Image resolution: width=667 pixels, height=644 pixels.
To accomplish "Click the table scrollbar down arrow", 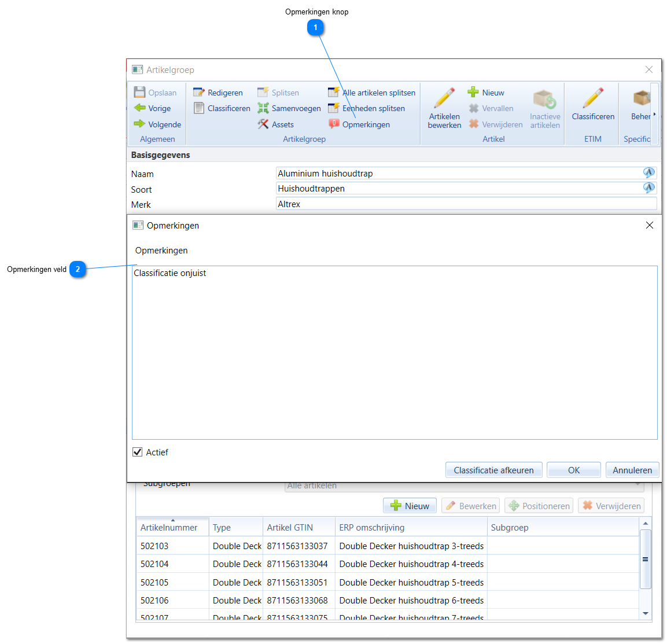I will (645, 613).
